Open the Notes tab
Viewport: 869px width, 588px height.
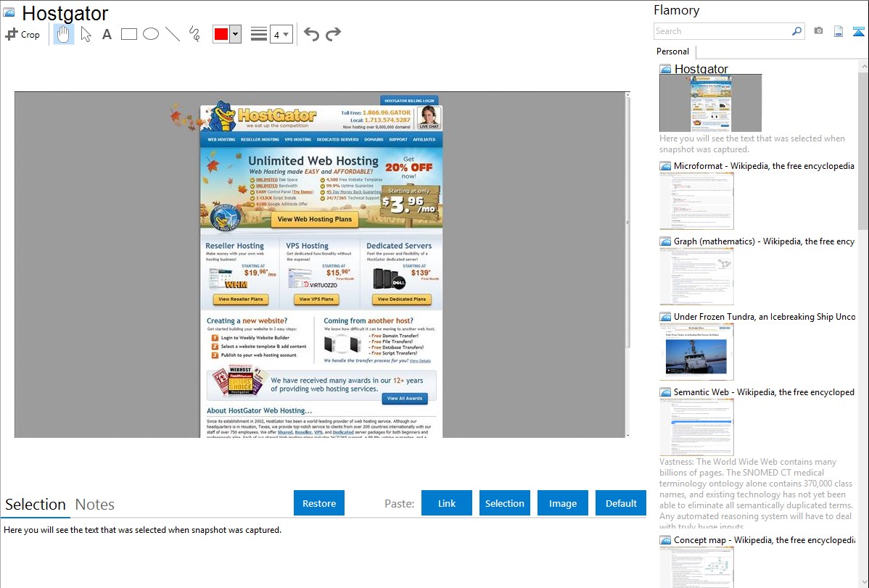pos(95,505)
